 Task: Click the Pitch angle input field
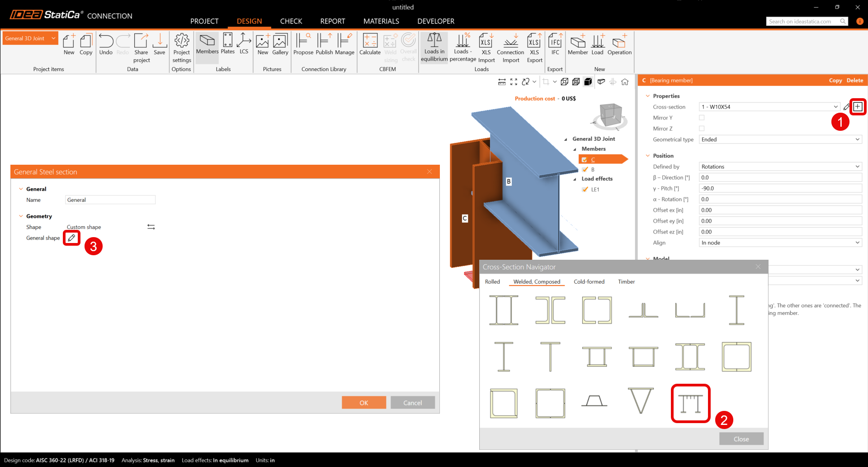point(780,188)
